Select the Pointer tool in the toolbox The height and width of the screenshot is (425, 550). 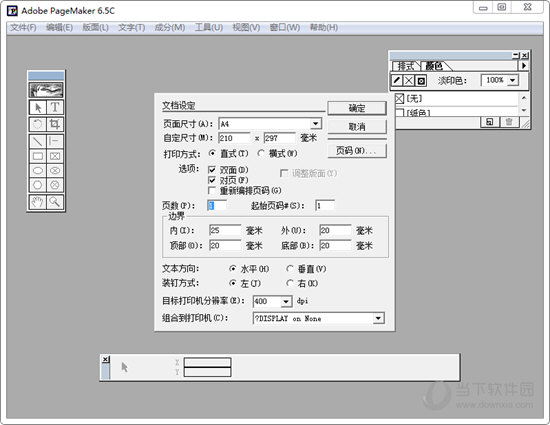[x=38, y=107]
